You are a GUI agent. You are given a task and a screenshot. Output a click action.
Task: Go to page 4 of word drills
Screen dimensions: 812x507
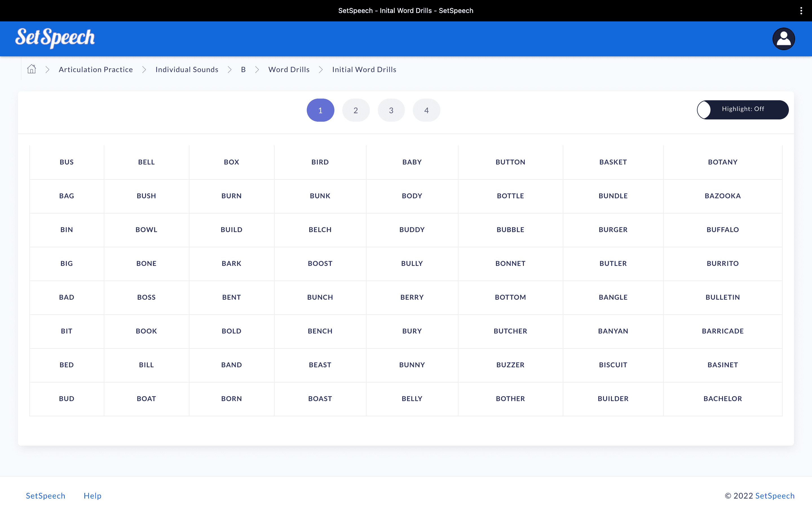coord(426,110)
